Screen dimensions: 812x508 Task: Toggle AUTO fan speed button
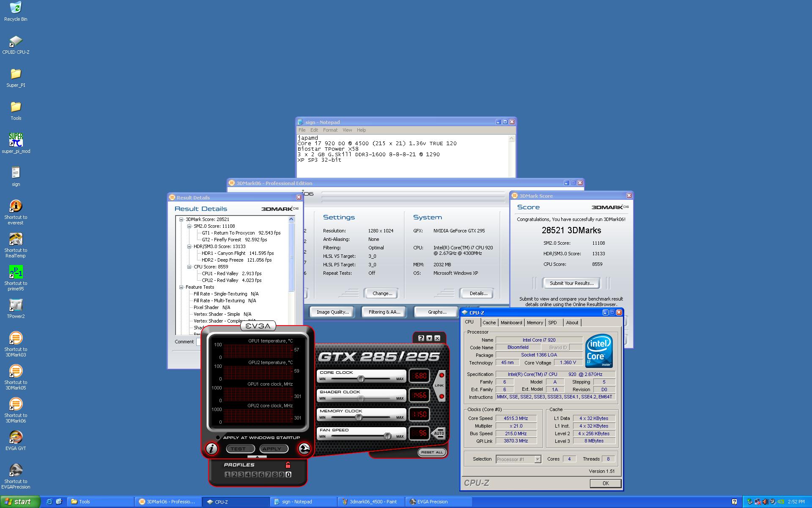pos(439,433)
